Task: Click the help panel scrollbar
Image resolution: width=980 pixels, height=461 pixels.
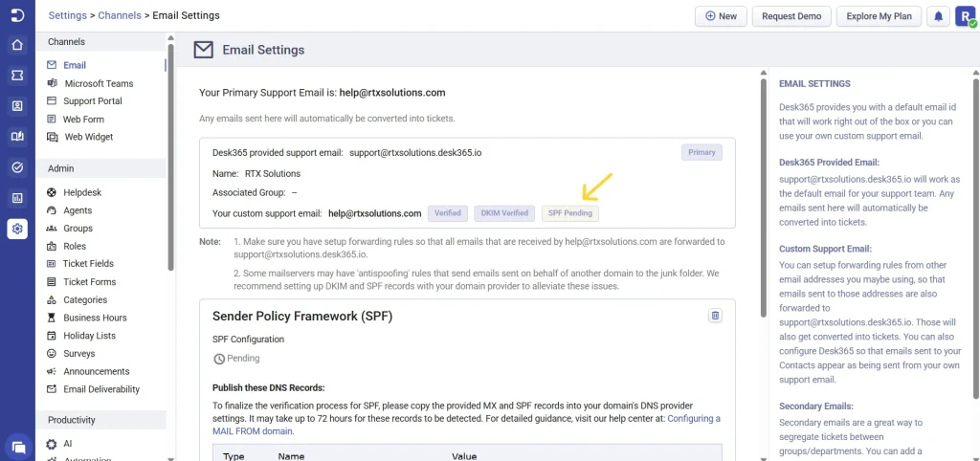Action: 975,237
